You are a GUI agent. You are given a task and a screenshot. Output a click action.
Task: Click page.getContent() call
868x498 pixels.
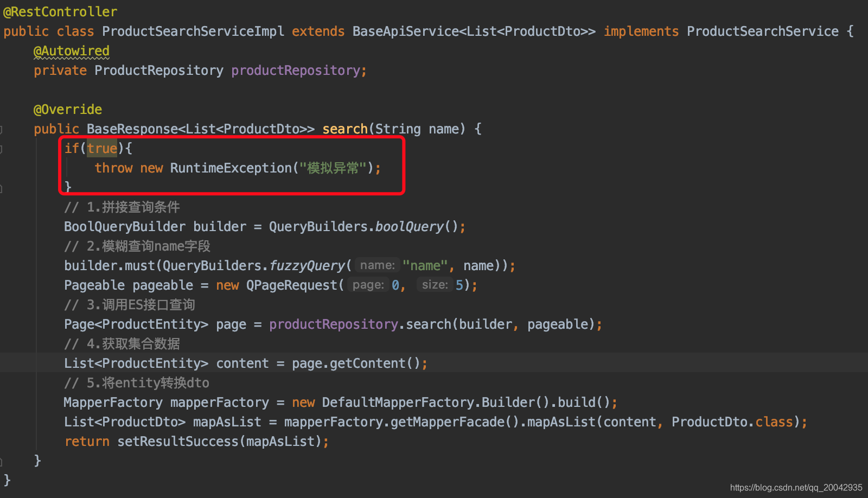356,363
